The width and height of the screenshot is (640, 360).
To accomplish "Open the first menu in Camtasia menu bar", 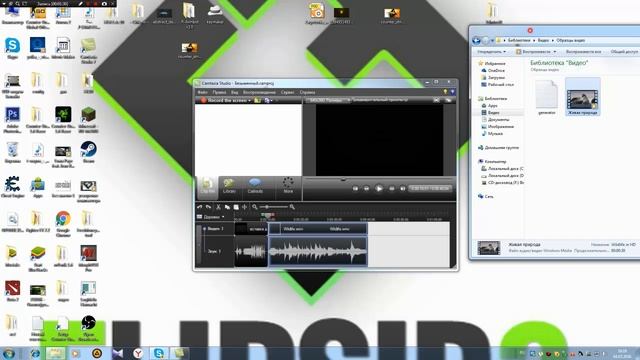I will [x=202, y=92].
